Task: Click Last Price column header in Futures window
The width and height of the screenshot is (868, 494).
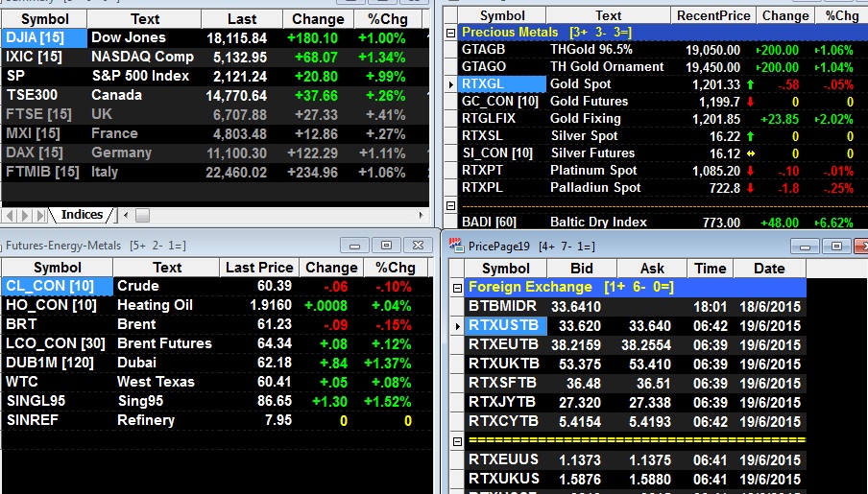Action: point(259,268)
